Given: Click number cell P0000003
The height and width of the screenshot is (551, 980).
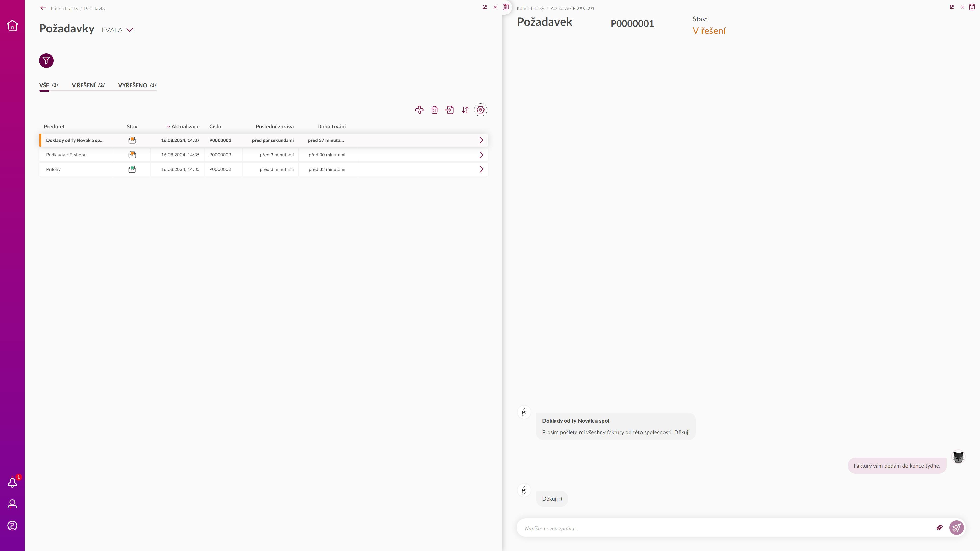Looking at the screenshot, I should [220, 155].
